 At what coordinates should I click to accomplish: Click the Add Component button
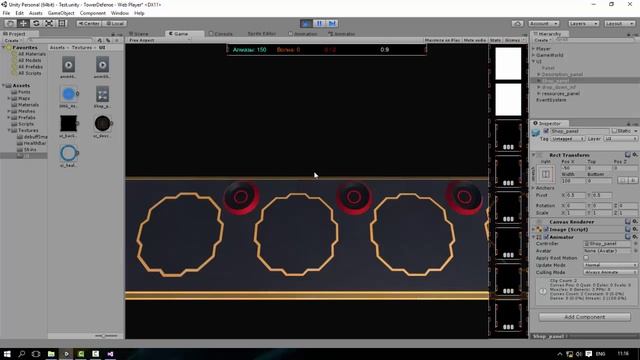[584, 317]
